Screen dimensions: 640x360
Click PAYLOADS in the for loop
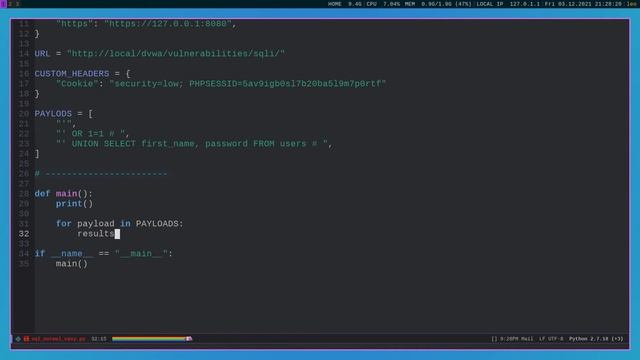157,224
